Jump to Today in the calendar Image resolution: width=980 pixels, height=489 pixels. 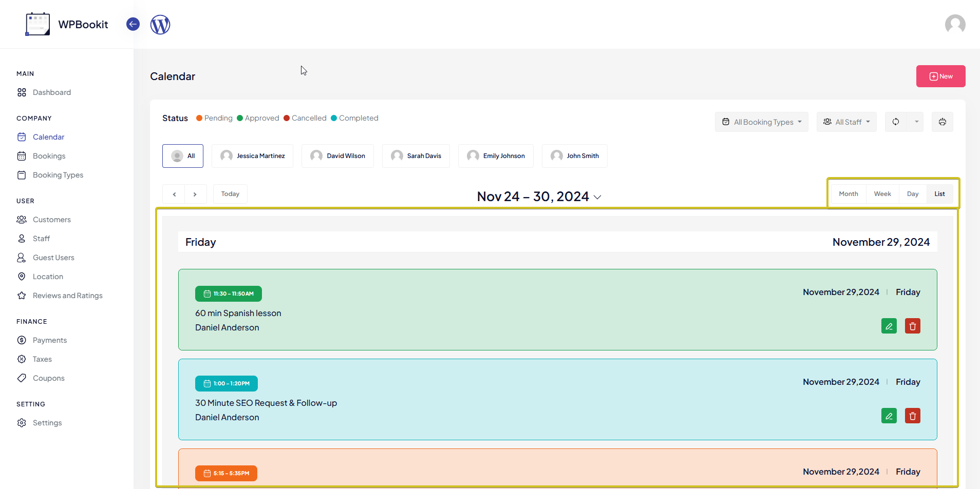coord(230,194)
